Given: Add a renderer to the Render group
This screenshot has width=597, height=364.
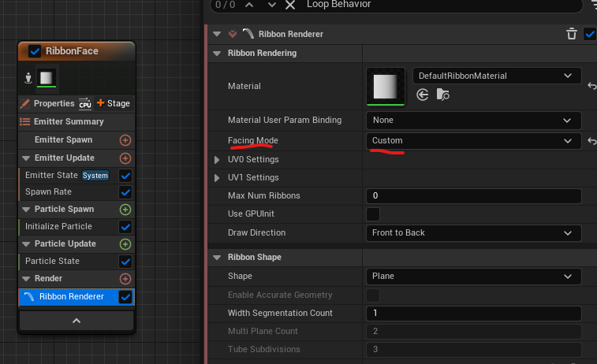Looking at the screenshot, I should point(125,279).
